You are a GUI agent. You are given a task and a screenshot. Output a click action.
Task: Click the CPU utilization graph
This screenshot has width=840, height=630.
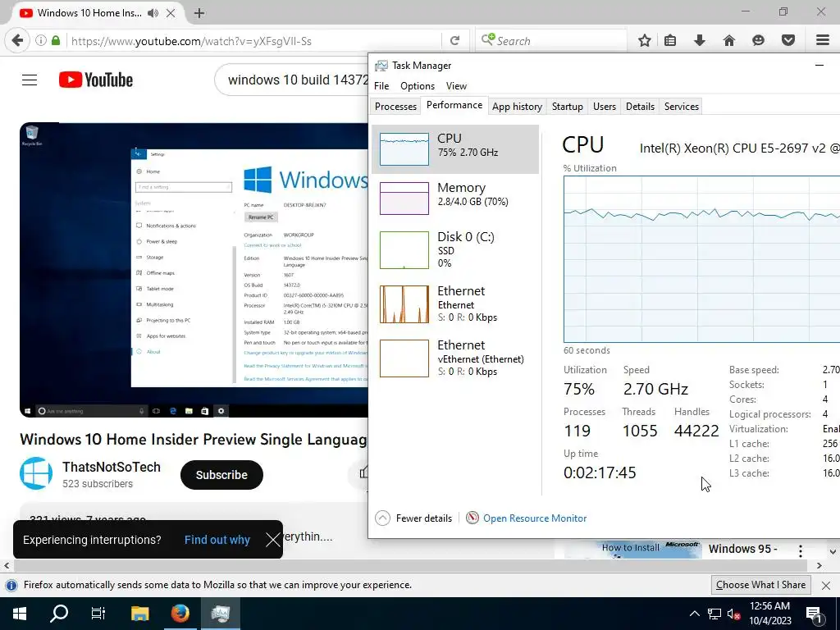pos(701,259)
